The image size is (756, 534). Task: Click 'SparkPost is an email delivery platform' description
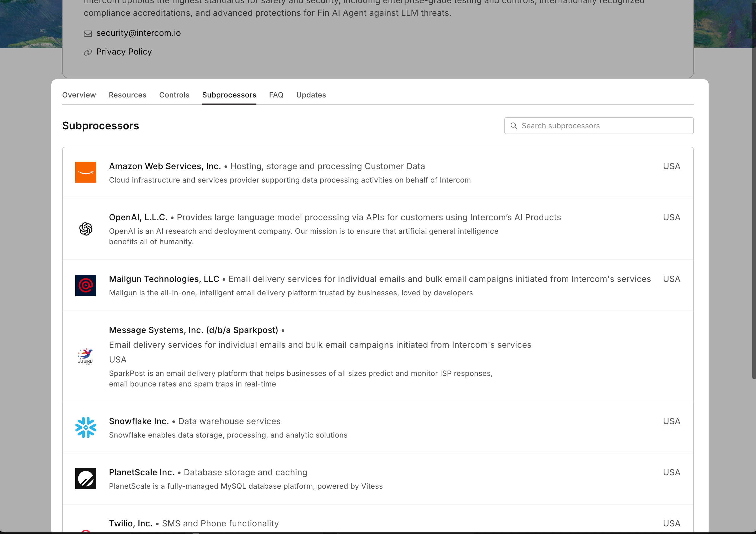click(301, 379)
